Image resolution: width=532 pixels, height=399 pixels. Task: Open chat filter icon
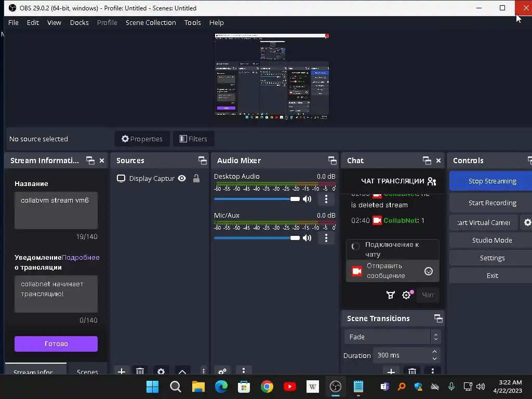coord(391,295)
